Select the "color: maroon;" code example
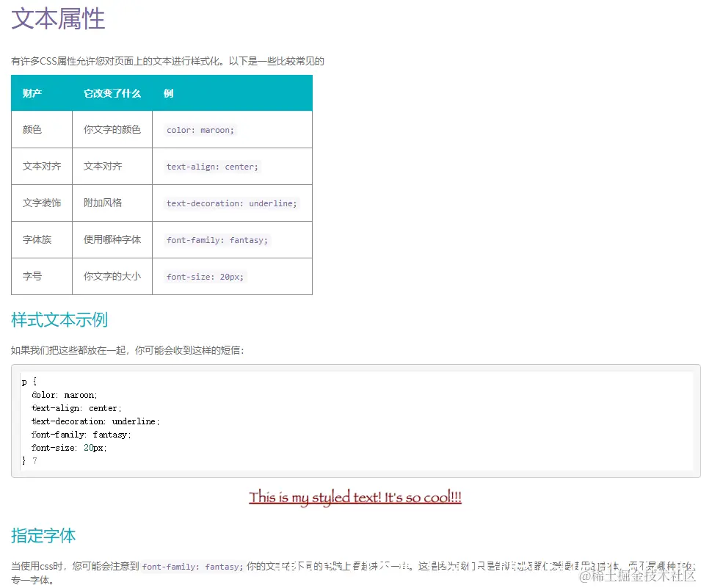This screenshot has height=588, width=701. tap(200, 129)
